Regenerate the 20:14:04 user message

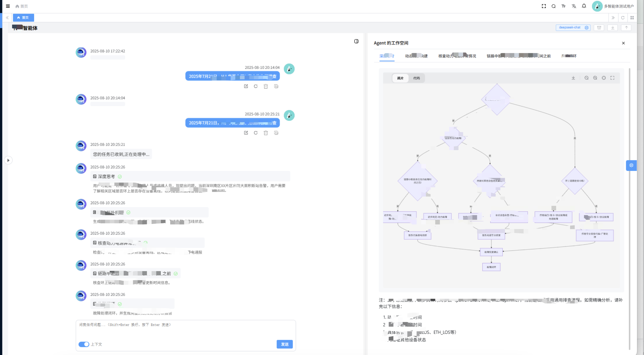(256, 86)
